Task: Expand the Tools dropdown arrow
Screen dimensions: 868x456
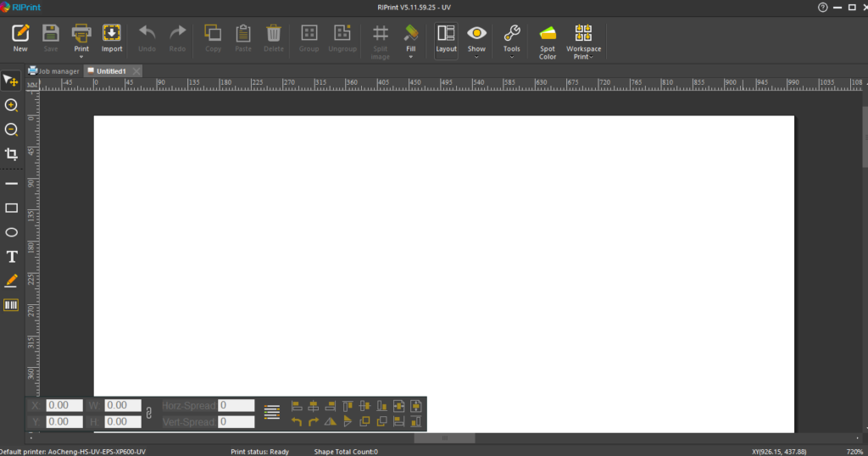Action: [x=511, y=57]
